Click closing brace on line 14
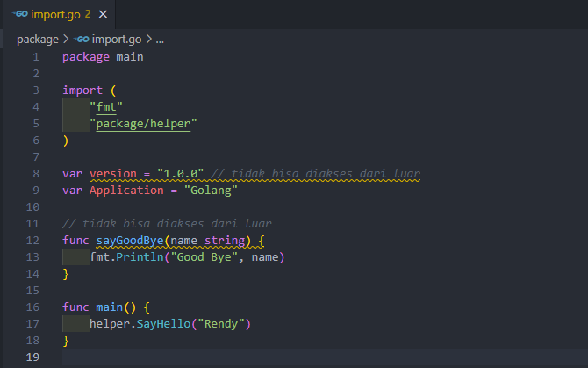Viewport: 588px width, 368px height. point(66,274)
